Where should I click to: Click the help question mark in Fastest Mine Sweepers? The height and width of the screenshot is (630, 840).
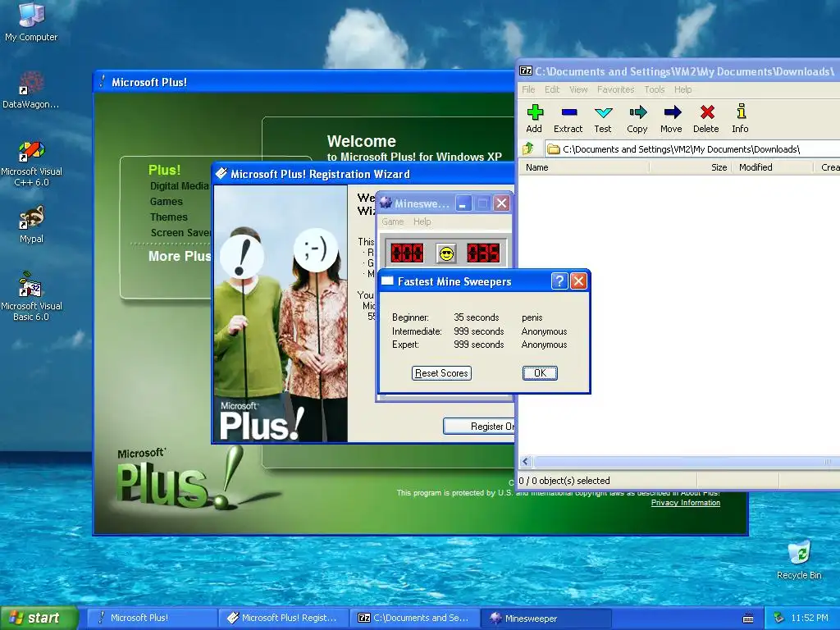559,281
